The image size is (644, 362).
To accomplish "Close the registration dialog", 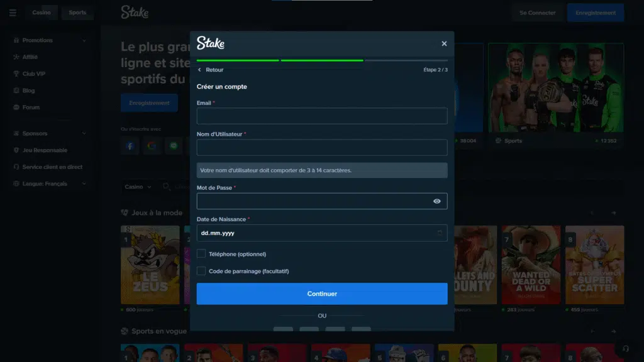I will (444, 43).
